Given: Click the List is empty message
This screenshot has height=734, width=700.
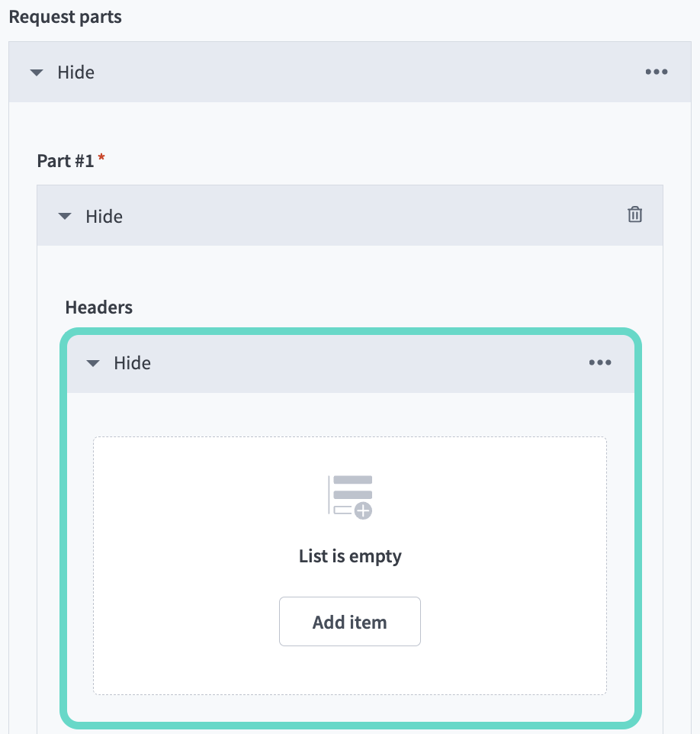Looking at the screenshot, I should coord(350,556).
